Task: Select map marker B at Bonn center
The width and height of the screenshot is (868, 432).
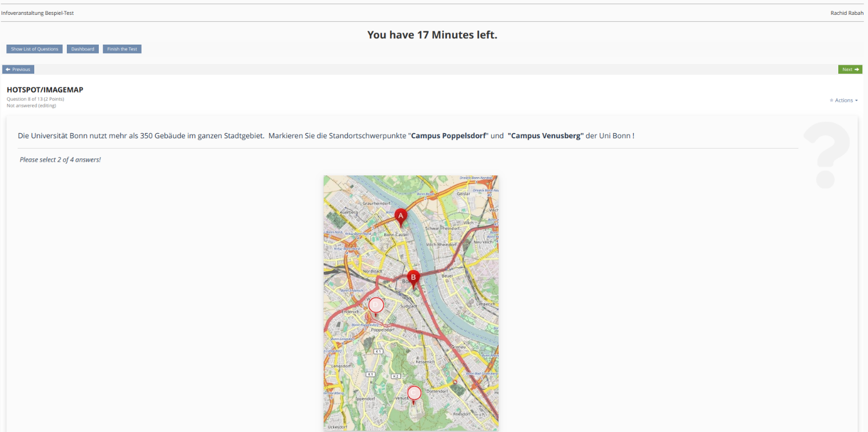Action: tap(413, 278)
